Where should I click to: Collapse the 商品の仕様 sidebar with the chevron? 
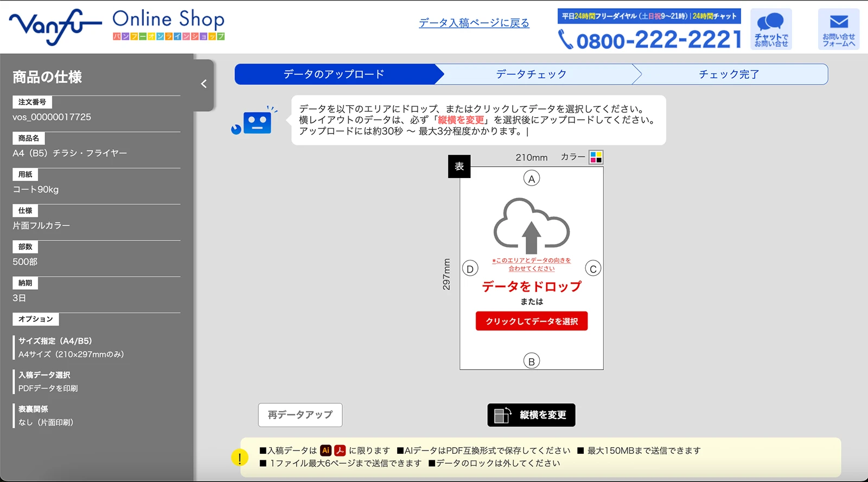coord(204,84)
